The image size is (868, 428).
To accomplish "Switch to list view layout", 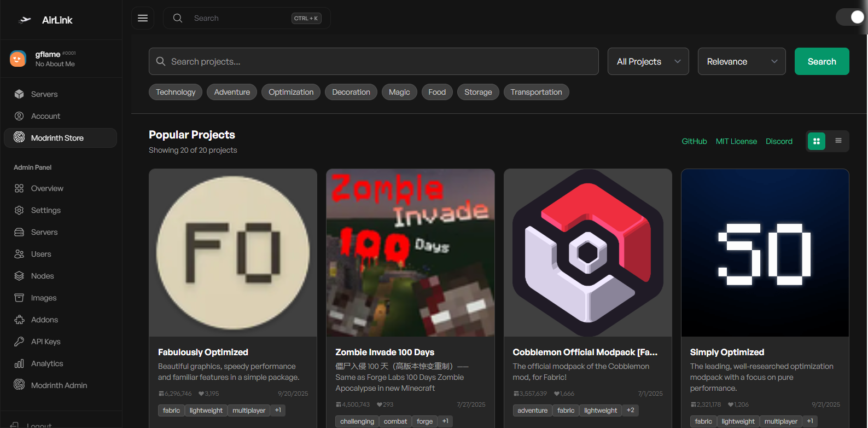I will 838,141.
